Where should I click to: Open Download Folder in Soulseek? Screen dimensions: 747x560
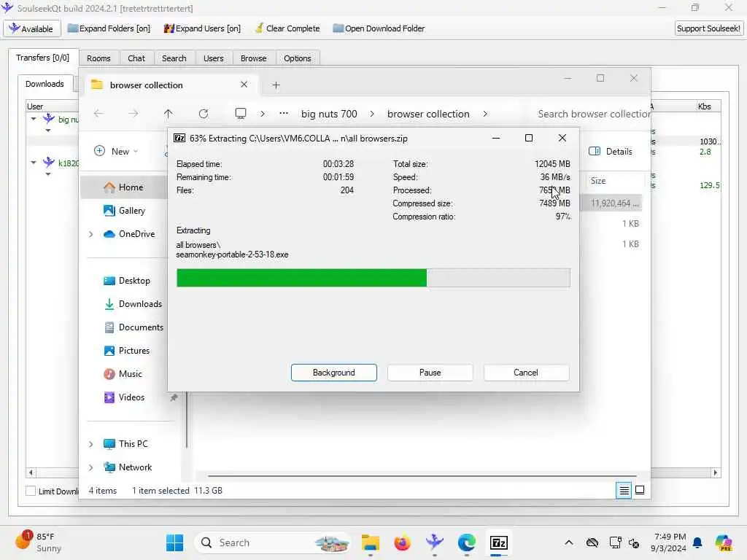click(x=379, y=28)
